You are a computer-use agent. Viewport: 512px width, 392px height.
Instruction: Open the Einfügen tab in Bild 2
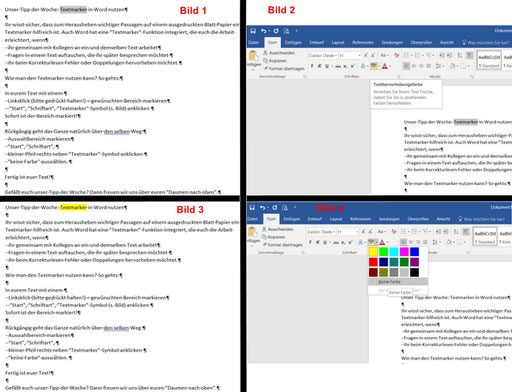pos(293,42)
